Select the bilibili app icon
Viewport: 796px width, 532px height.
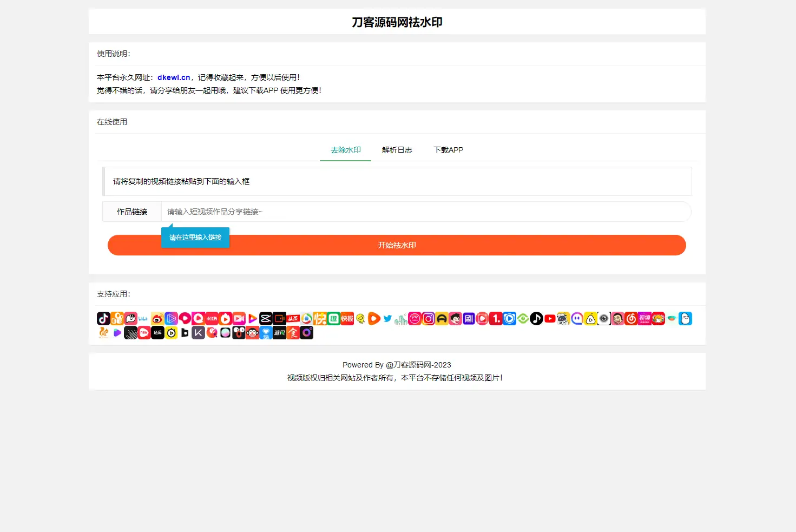pos(142,318)
